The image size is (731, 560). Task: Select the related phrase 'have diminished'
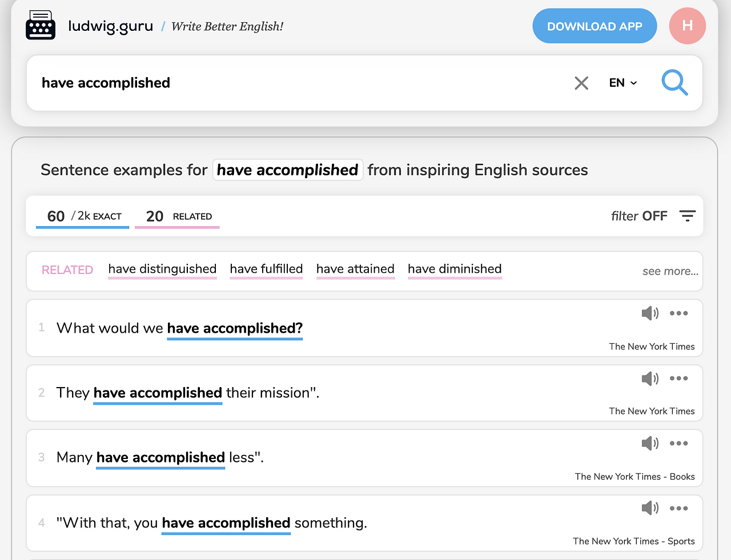click(455, 269)
